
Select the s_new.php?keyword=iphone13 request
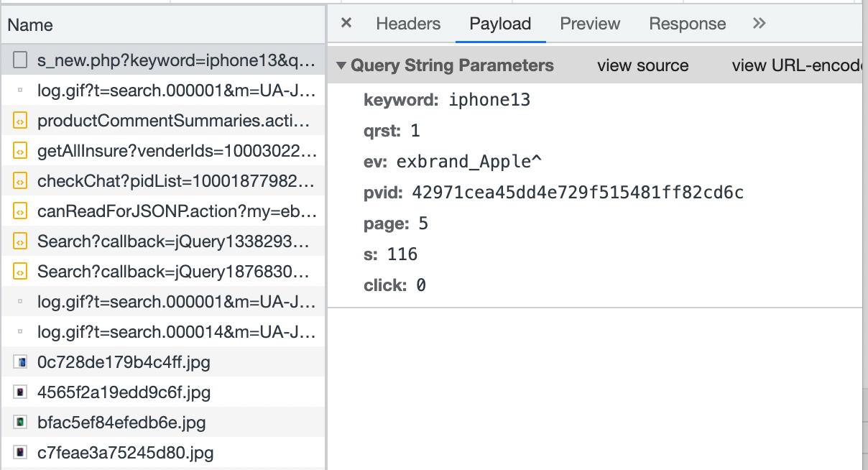point(162,60)
